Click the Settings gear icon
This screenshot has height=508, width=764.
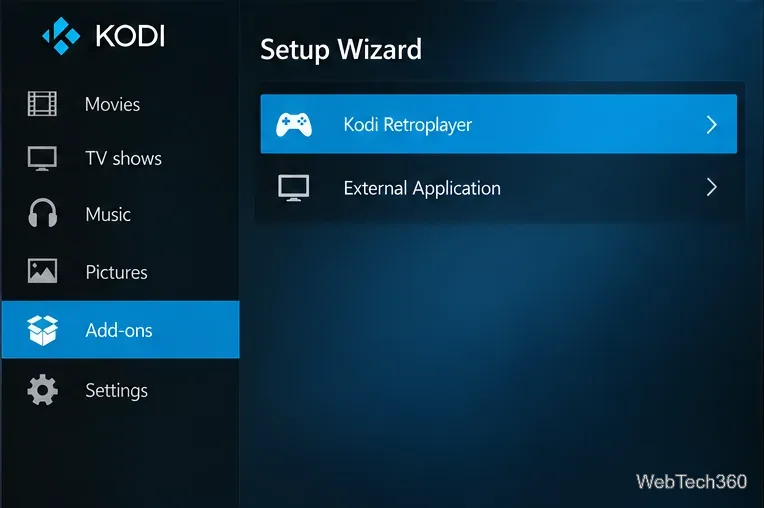pos(42,390)
